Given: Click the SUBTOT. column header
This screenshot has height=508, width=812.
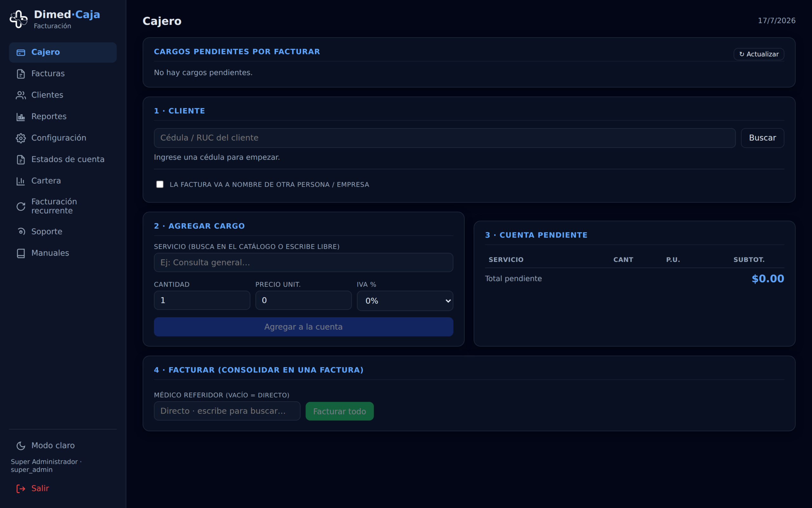Looking at the screenshot, I should (x=749, y=260).
